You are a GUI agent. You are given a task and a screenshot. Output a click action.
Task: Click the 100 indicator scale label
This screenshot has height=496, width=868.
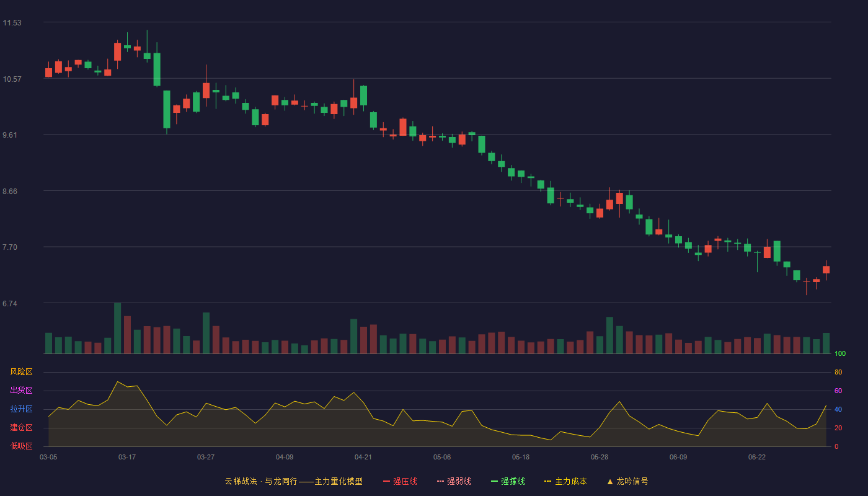[840, 354]
